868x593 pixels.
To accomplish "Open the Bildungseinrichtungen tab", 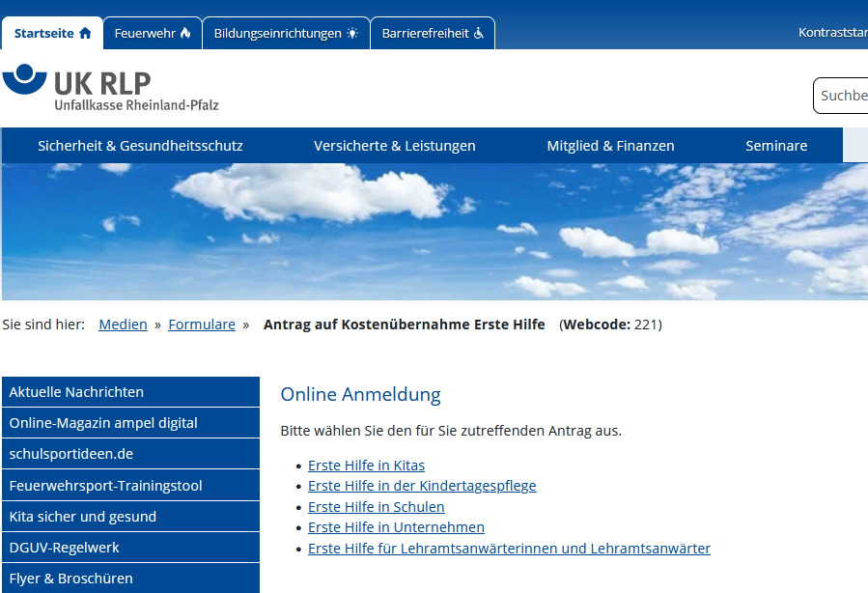I will [286, 33].
